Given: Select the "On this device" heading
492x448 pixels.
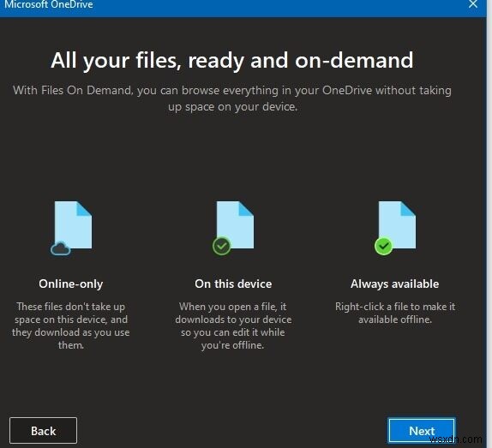Looking at the screenshot, I should coord(233,284).
